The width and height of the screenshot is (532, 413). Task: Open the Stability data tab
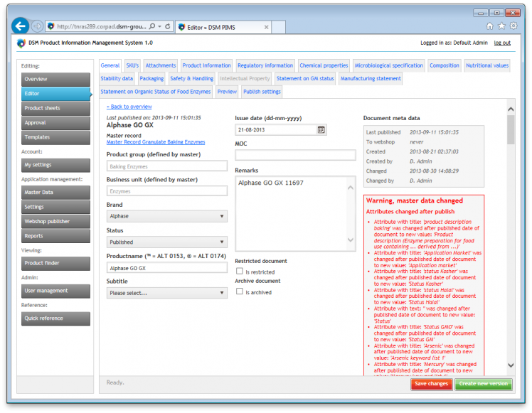117,79
